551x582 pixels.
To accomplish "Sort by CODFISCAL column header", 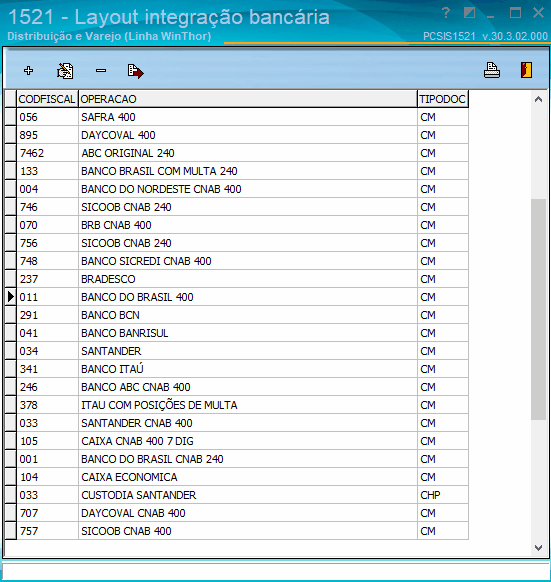I will point(47,99).
